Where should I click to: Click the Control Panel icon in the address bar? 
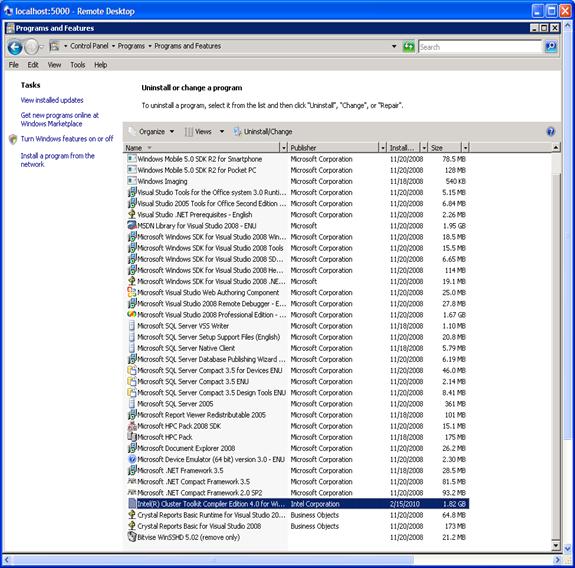tap(55, 46)
